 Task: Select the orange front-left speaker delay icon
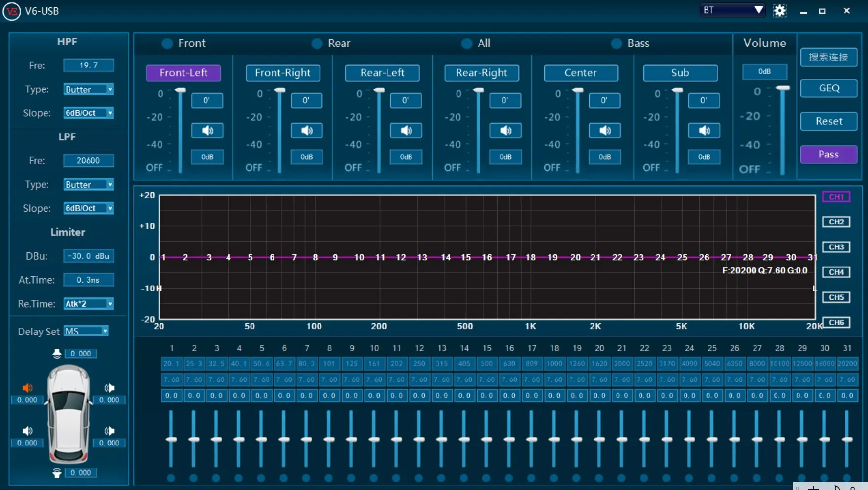tap(27, 388)
